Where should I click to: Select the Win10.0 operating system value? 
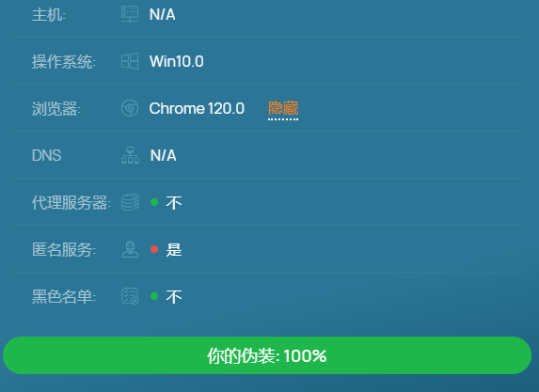coord(177,61)
